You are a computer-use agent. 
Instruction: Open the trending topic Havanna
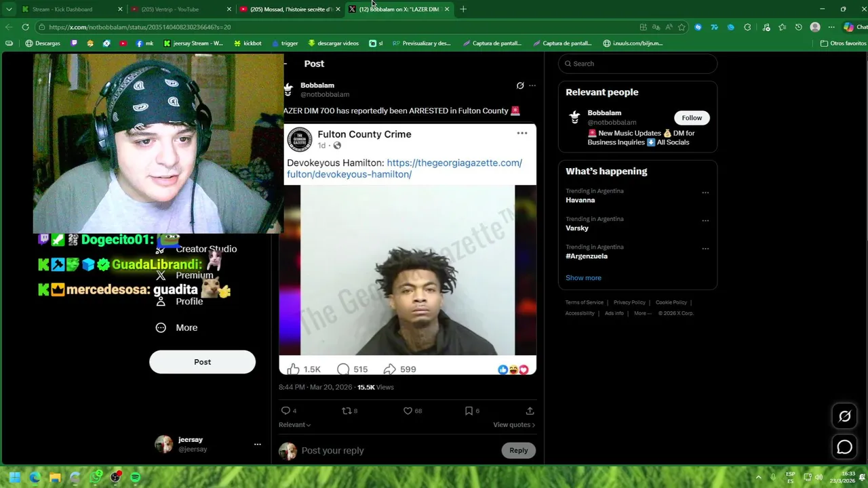(x=580, y=200)
